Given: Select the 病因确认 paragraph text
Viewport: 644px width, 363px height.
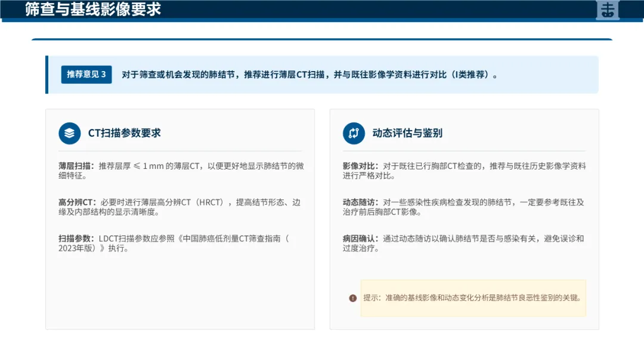Looking at the screenshot, I should [x=463, y=243].
